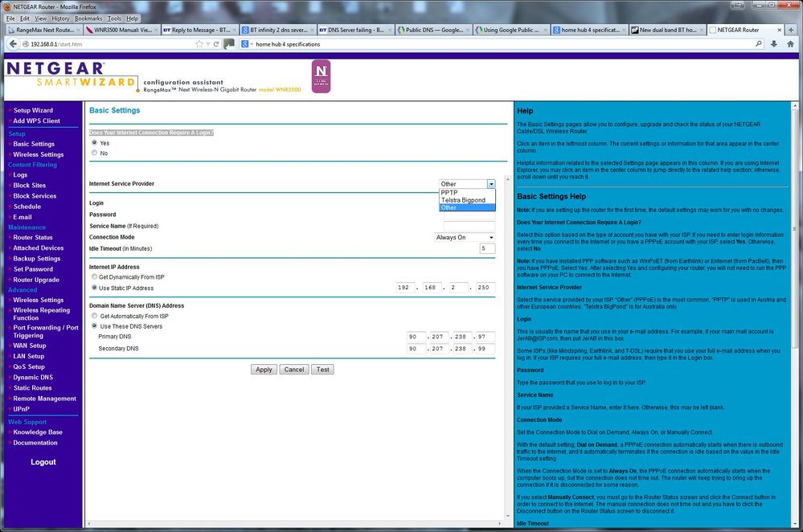Viewport: 803px width, 532px height.
Task: Open the History menu
Action: (60, 18)
